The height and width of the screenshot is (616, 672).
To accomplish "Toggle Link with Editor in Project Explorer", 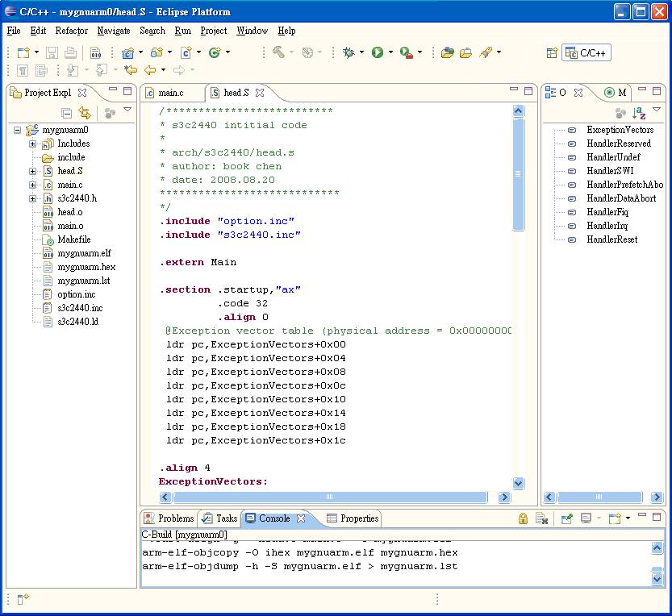I will (84, 114).
